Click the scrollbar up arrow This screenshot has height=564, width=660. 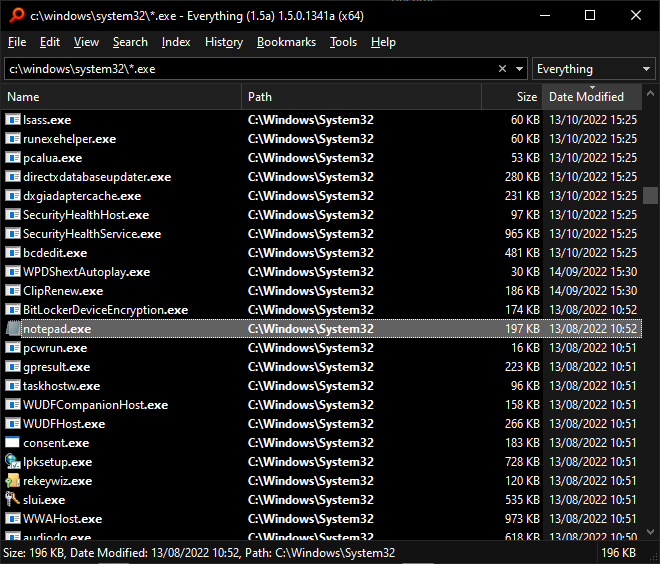pyautogui.click(x=650, y=93)
